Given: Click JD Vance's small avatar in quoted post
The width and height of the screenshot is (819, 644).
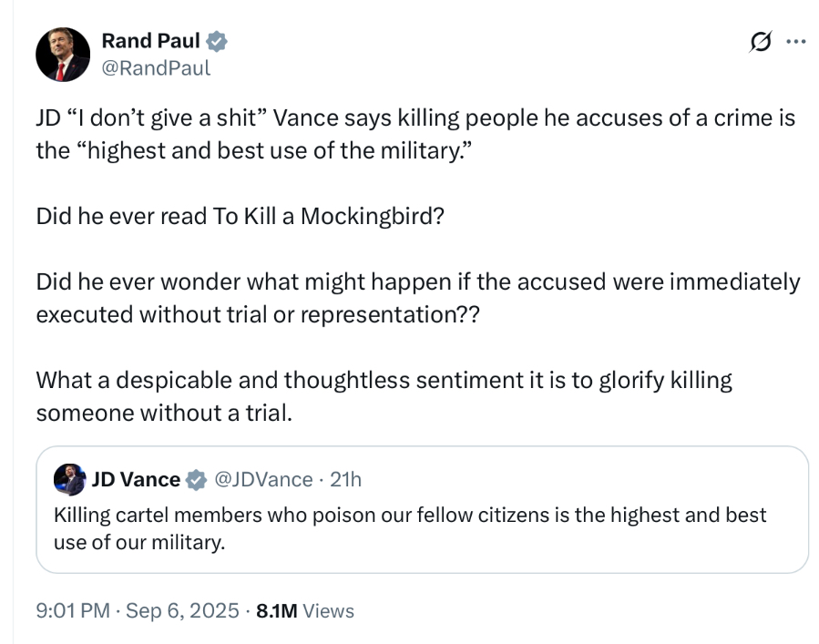Looking at the screenshot, I should tap(69, 478).
